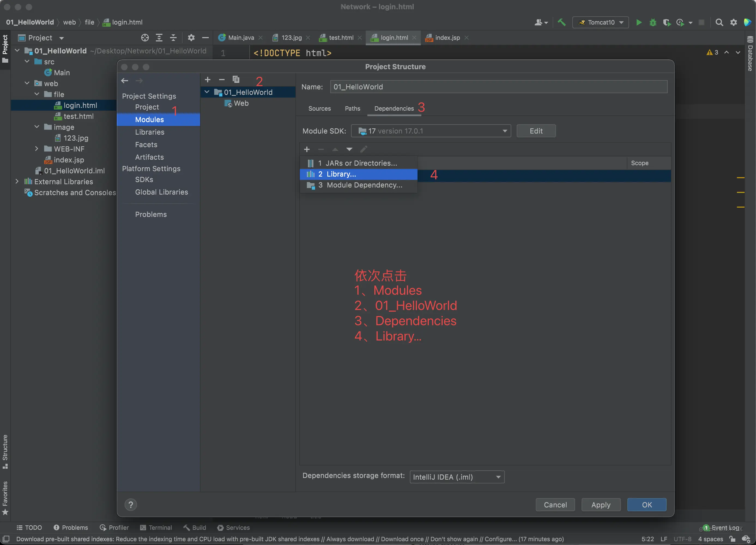Collapse all in Project panel

[173, 38]
